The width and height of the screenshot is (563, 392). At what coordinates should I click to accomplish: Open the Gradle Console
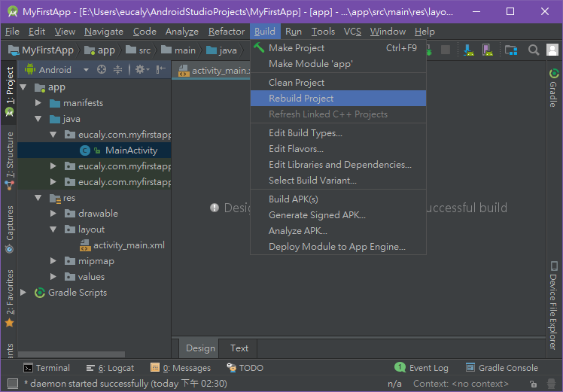[x=502, y=368]
